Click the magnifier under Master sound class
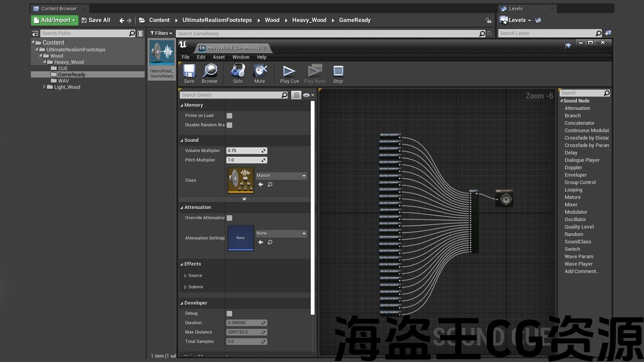The height and width of the screenshot is (362, 644). coord(270,185)
